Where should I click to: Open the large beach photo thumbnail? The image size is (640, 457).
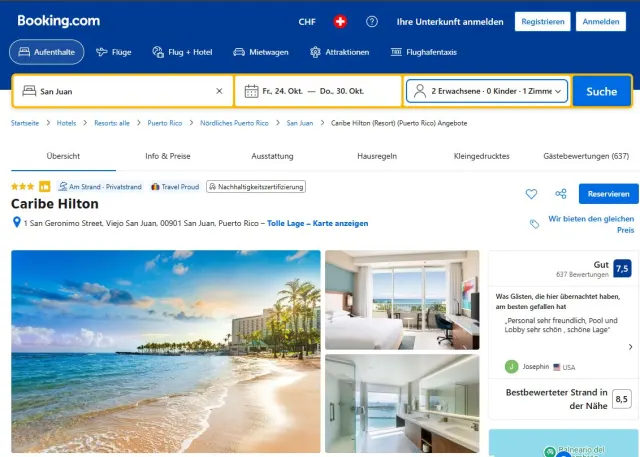pos(166,351)
